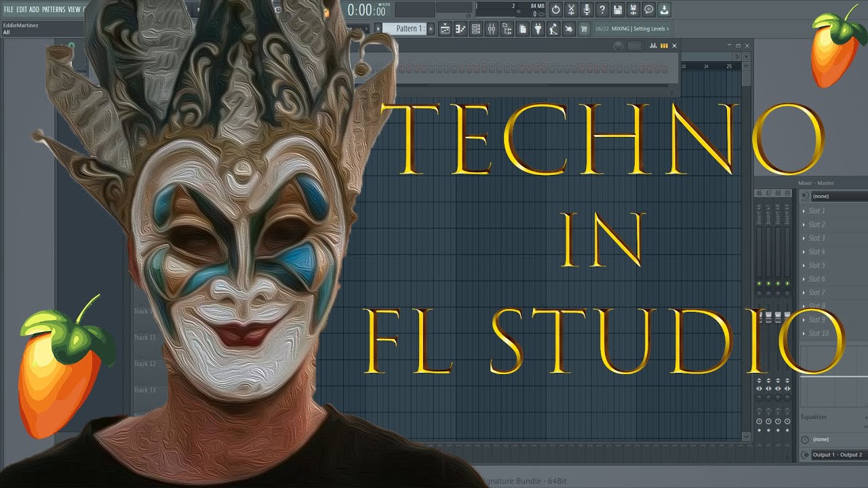Click save new version icon
This screenshot has height=488, width=868.
(x=633, y=9)
